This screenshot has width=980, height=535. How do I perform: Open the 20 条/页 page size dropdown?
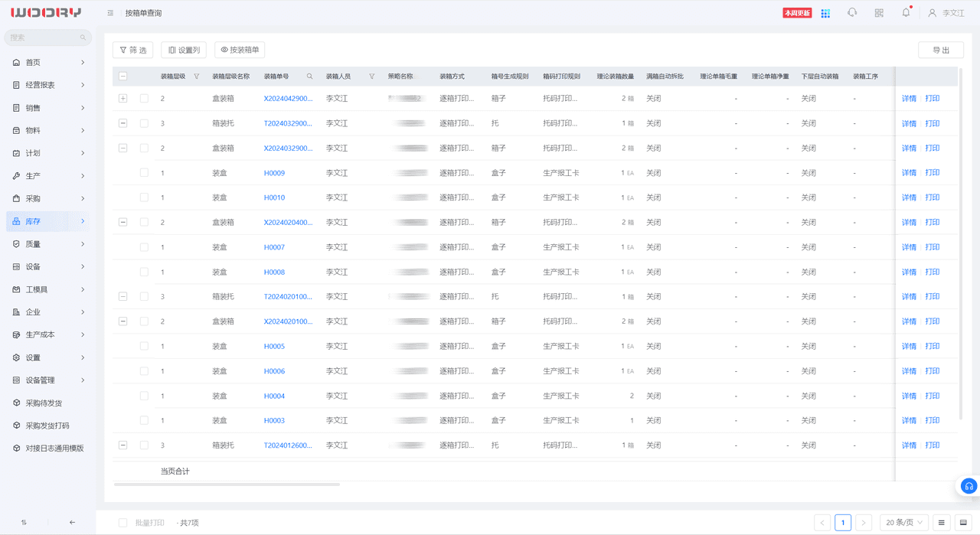[x=904, y=523]
